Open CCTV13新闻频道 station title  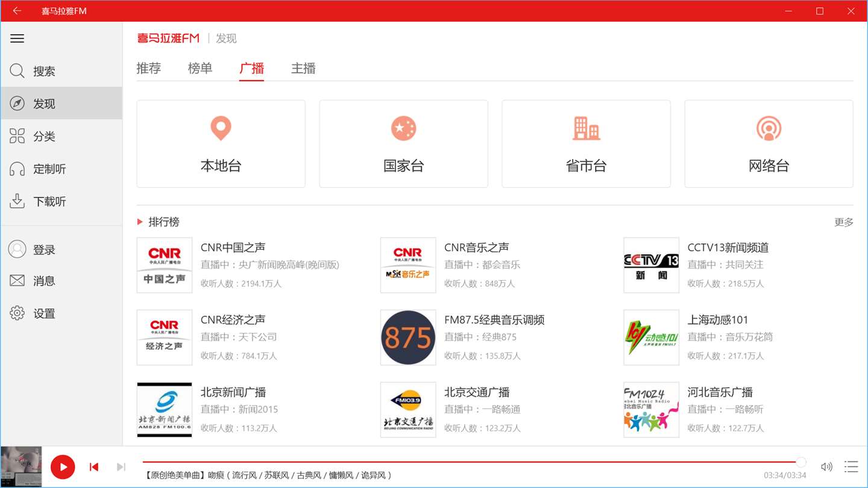tap(728, 248)
